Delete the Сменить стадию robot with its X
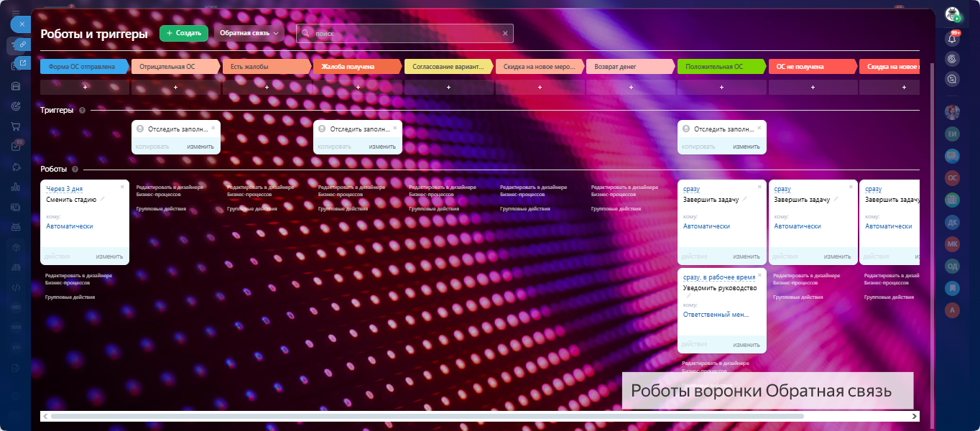 pos(122,186)
